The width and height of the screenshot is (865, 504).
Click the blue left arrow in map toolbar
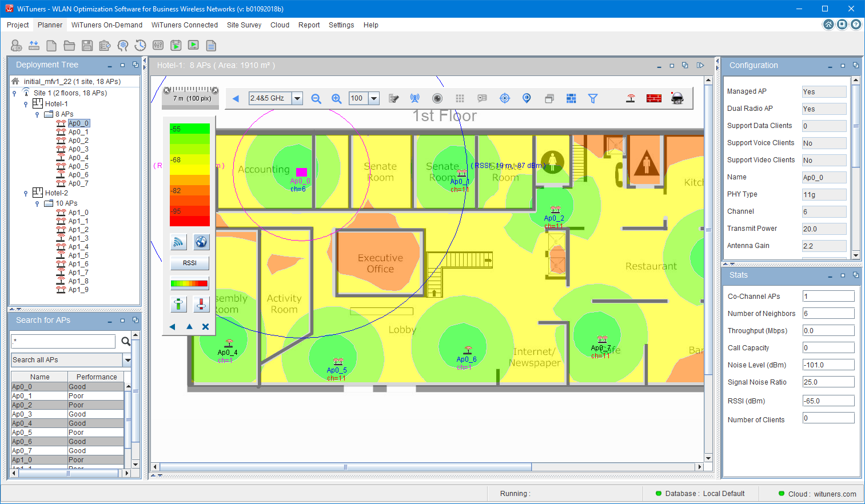click(236, 98)
